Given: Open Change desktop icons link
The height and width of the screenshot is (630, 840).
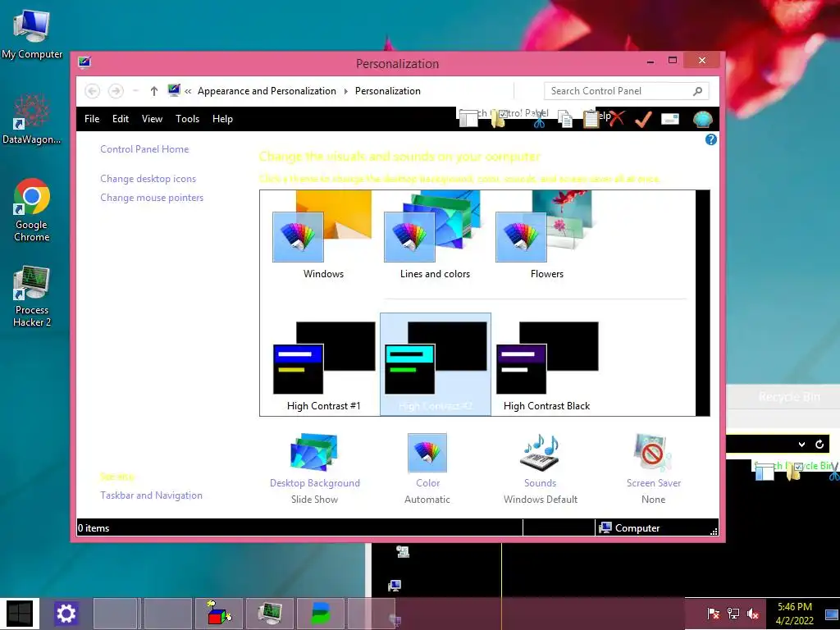Looking at the screenshot, I should click(148, 178).
